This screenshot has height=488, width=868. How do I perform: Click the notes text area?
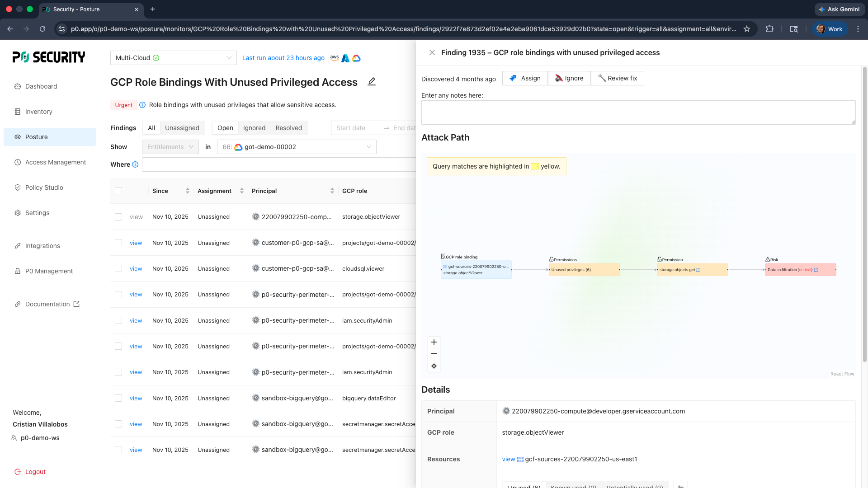click(x=638, y=113)
